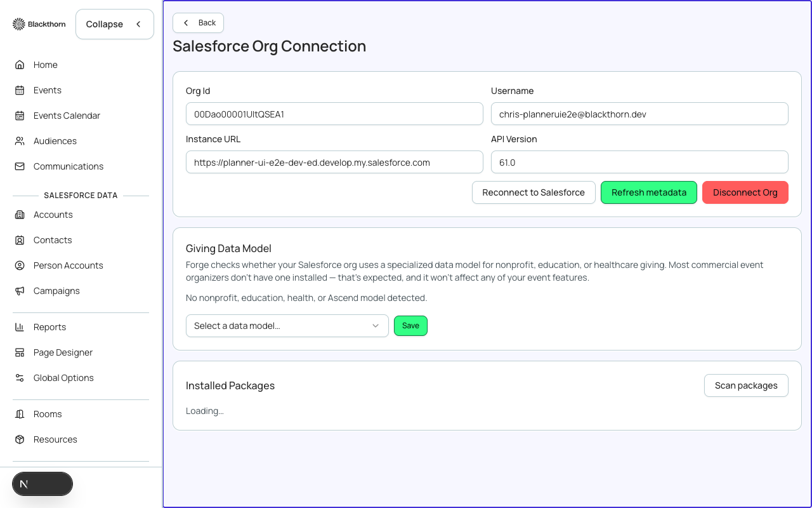Click the Accounts building icon

(x=20, y=215)
